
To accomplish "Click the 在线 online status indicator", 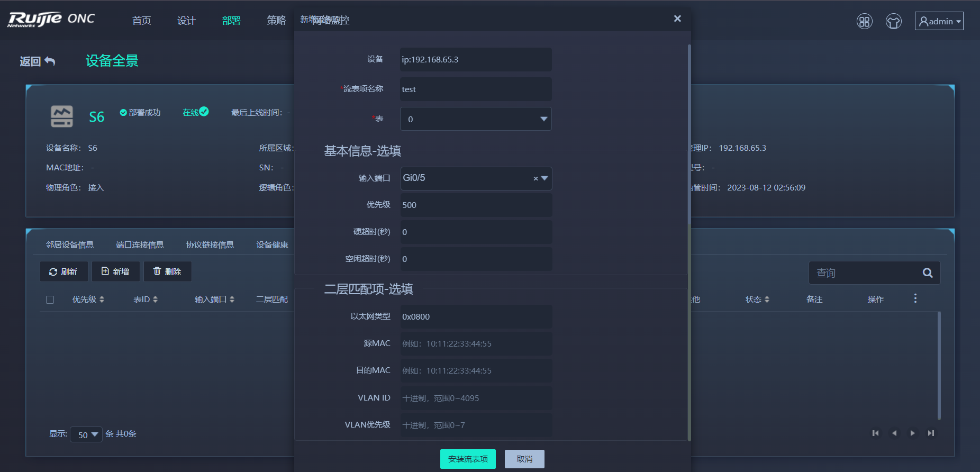I will (x=195, y=112).
